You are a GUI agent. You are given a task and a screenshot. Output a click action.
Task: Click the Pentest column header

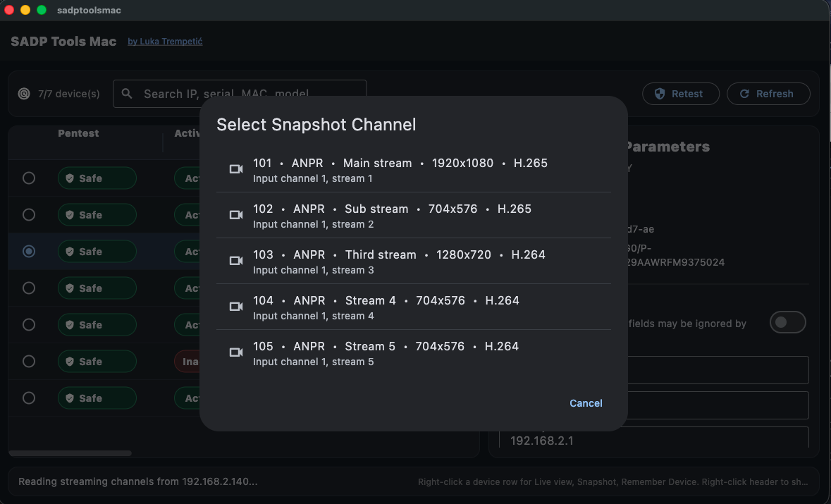click(x=78, y=133)
